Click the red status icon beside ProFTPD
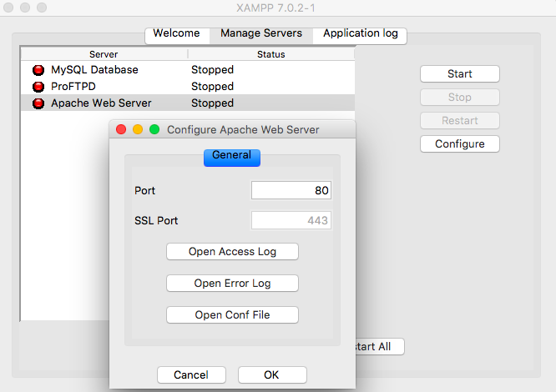This screenshot has width=556, height=392. 38,87
